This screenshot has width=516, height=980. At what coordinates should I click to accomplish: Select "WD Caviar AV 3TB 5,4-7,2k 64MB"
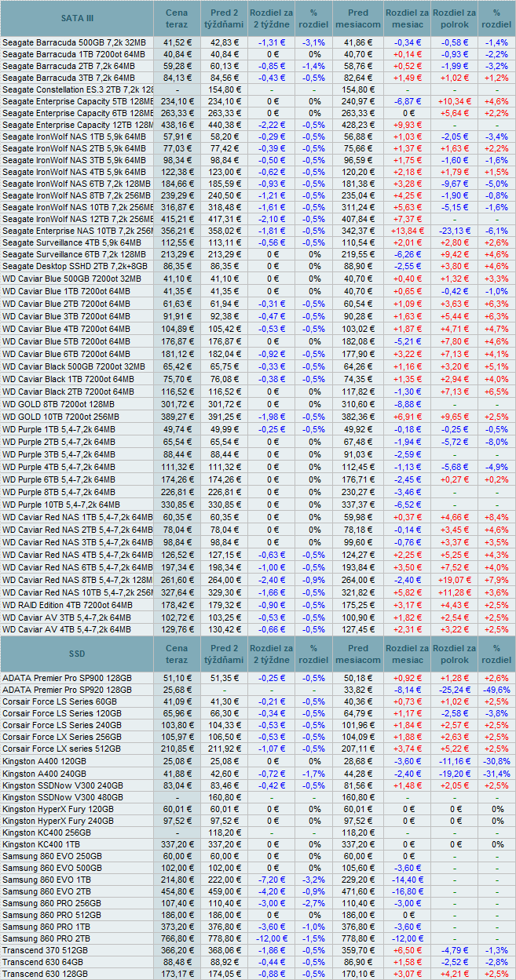pos(67,618)
